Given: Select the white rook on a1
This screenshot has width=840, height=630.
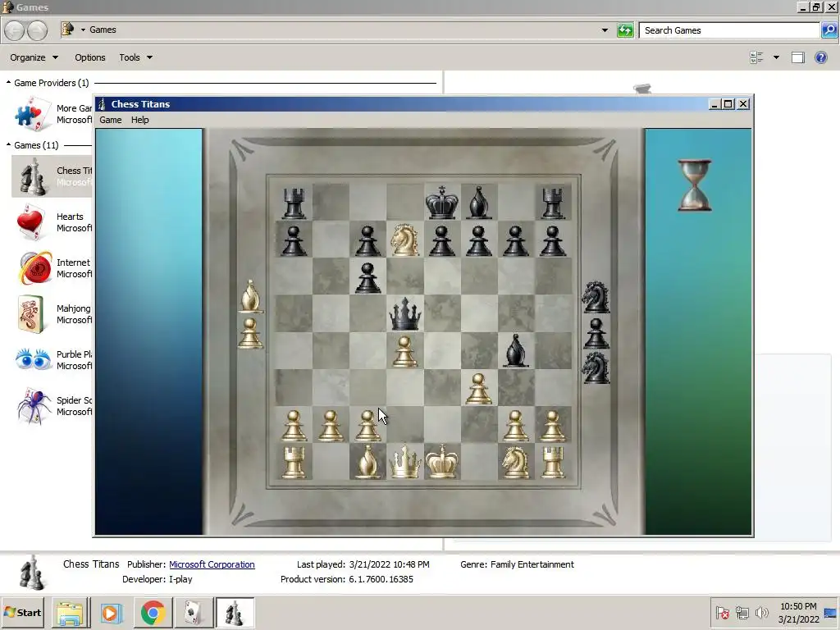Looking at the screenshot, I should pyautogui.click(x=294, y=461).
